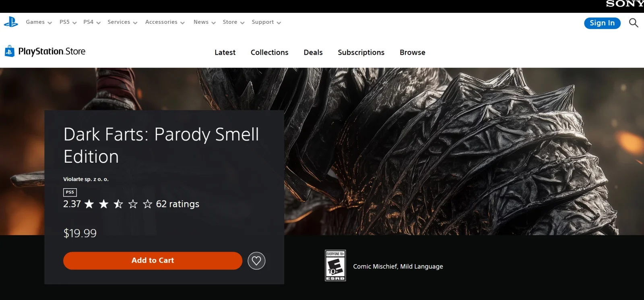Click the star rating display

click(118, 204)
